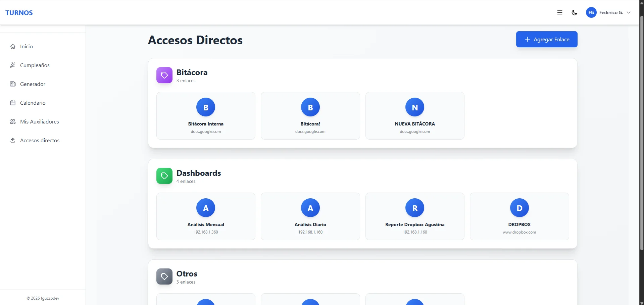Click the Bitácora category heading
This screenshot has height=305, width=644.
tap(192, 72)
